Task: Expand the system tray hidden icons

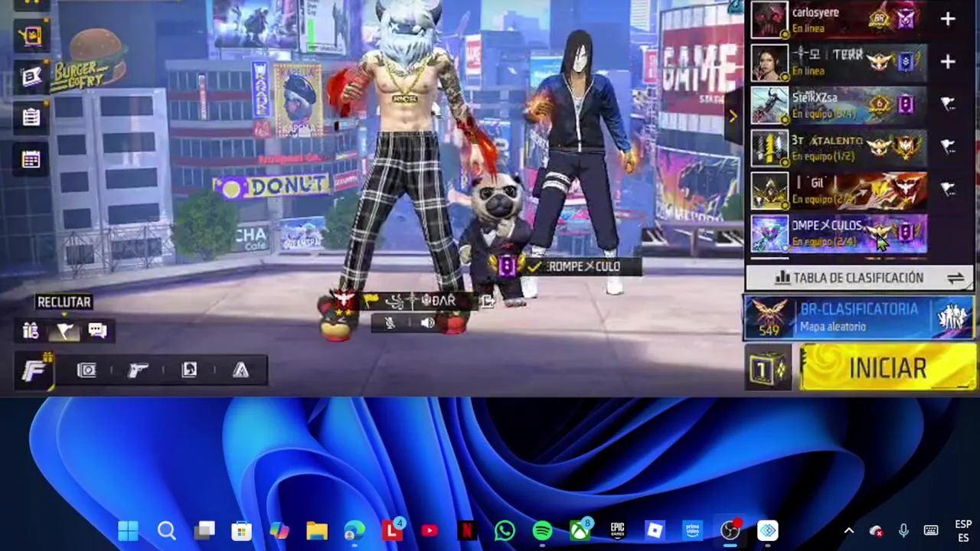Action: point(848,530)
